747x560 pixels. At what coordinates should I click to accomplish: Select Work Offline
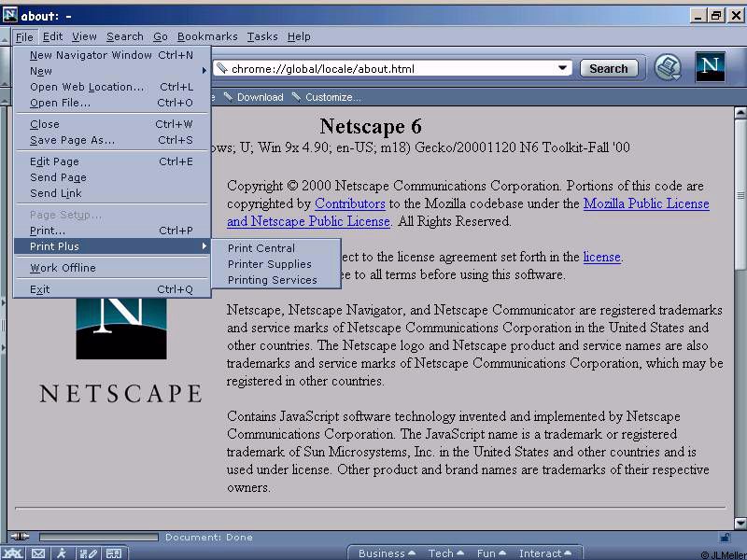click(x=112, y=268)
